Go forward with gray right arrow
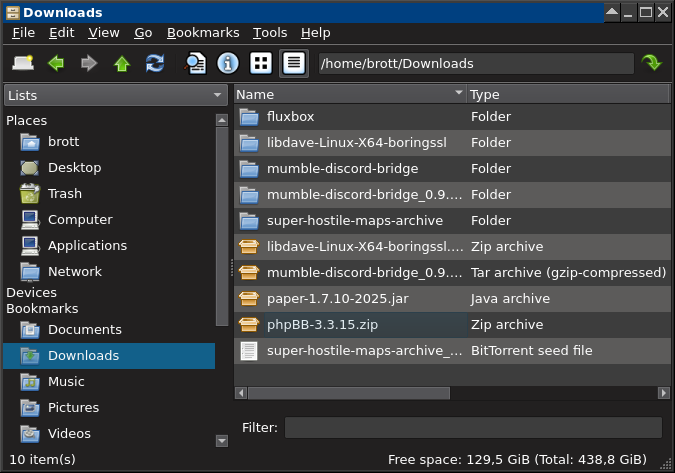The width and height of the screenshot is (675, 473). [x=89, y=63]
